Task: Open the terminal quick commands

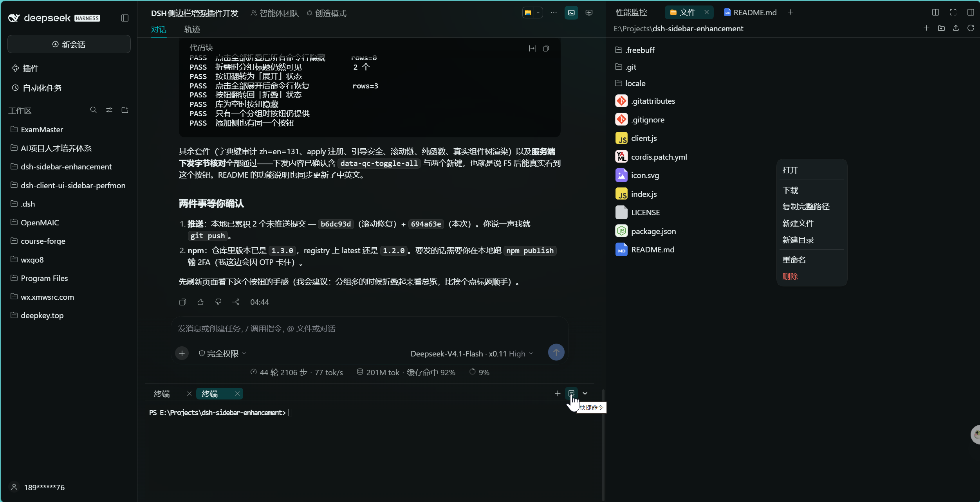Action: 571,393
